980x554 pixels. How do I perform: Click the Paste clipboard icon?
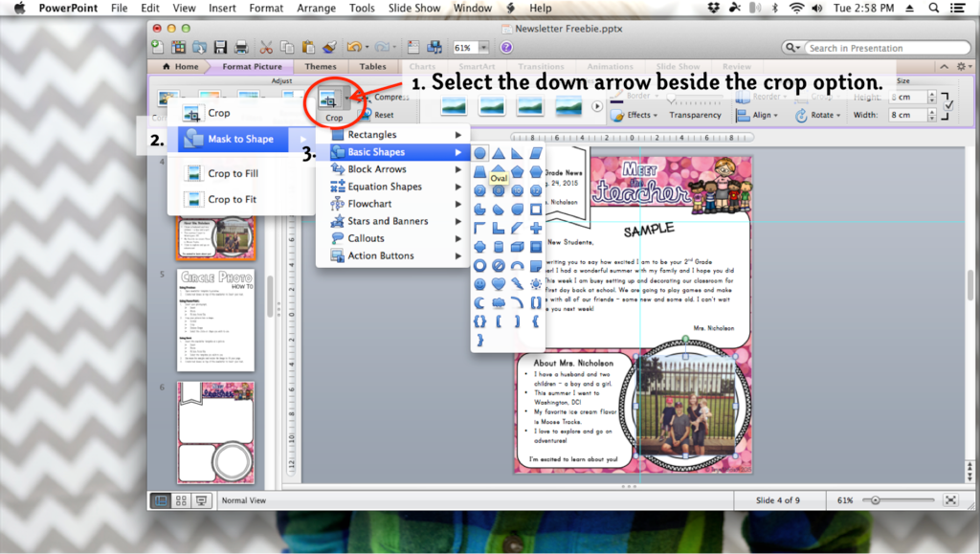point(308,48)
